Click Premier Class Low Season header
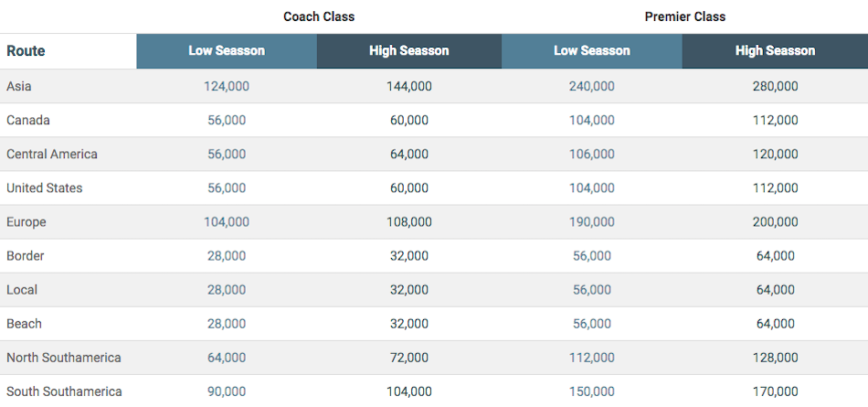 click(x=592, y=51)
